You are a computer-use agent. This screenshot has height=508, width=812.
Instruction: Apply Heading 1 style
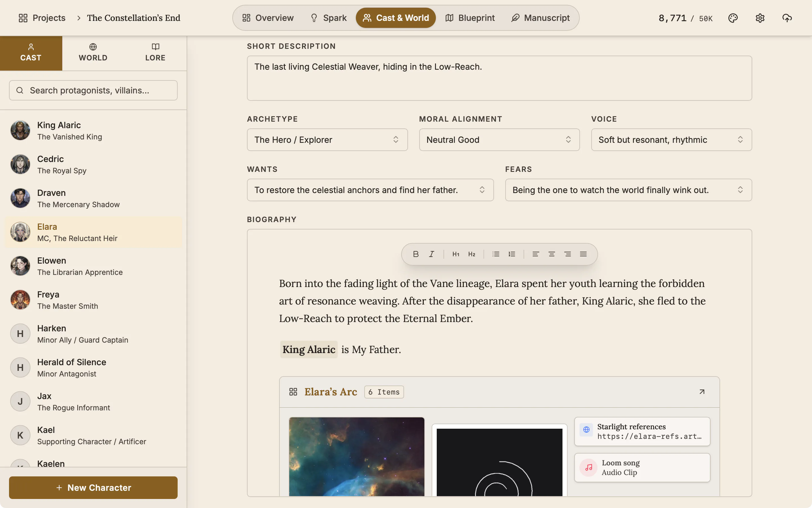point(456,254)
